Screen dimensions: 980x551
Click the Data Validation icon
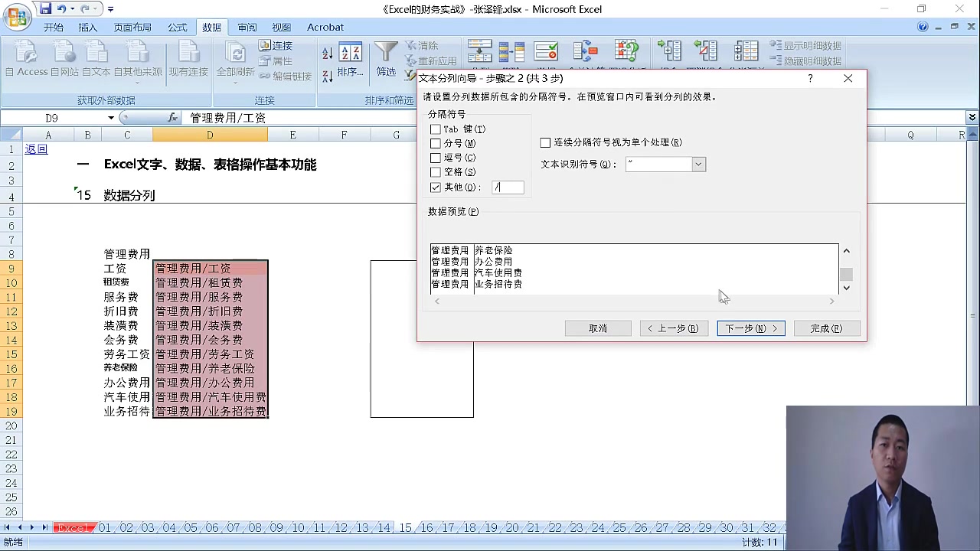(x=546, y=51)
